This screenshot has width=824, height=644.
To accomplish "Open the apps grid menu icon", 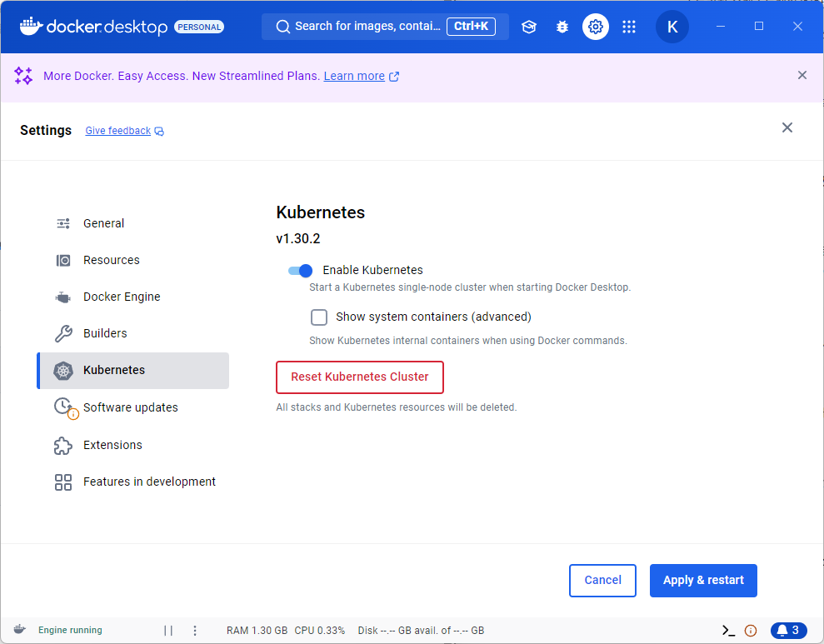I will point(629,27).
